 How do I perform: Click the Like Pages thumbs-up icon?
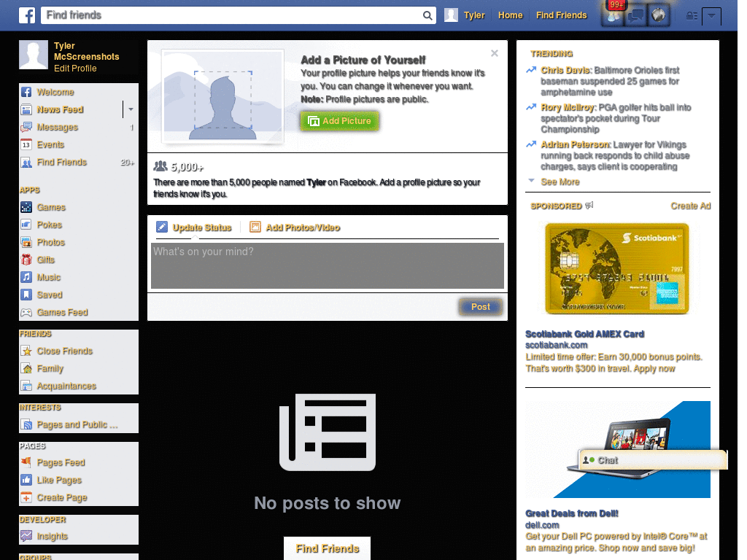click(x=26, y=480)
